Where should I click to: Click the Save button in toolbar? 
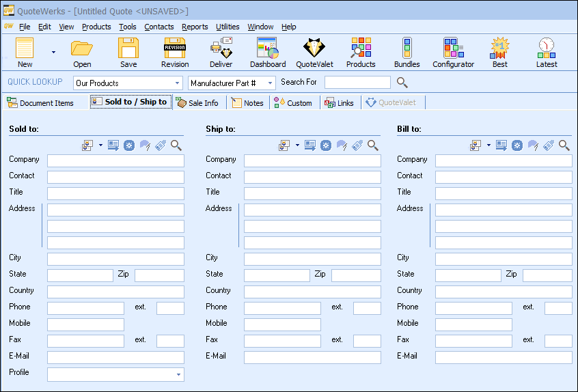tap(128, 53)
